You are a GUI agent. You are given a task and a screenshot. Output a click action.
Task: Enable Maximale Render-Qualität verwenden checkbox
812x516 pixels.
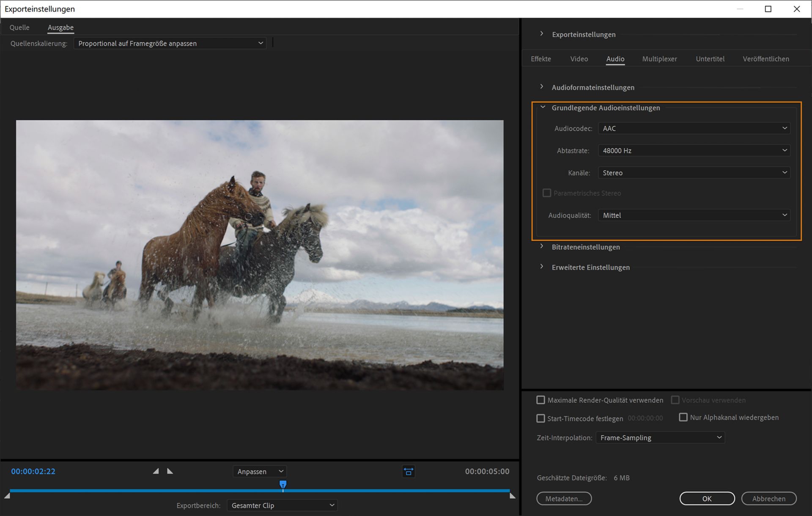pyautogui.click(x=540, y=400)
